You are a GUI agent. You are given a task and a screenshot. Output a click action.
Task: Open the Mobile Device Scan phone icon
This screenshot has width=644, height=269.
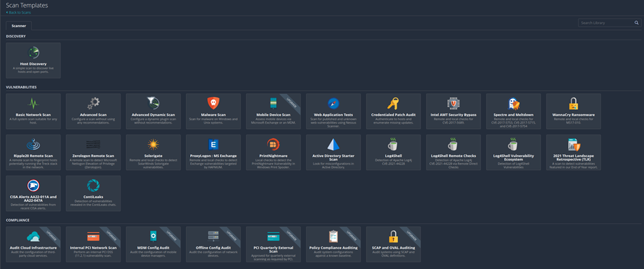[273, 103]
